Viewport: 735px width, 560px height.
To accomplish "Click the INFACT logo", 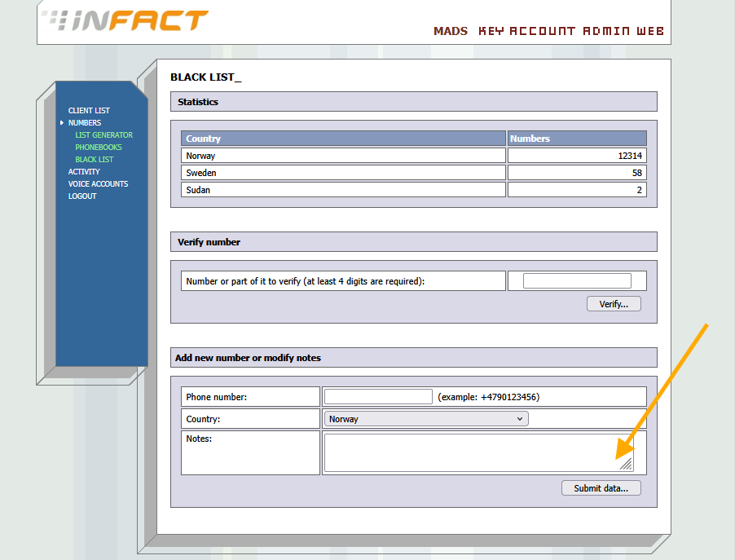I will coord(125,20).
